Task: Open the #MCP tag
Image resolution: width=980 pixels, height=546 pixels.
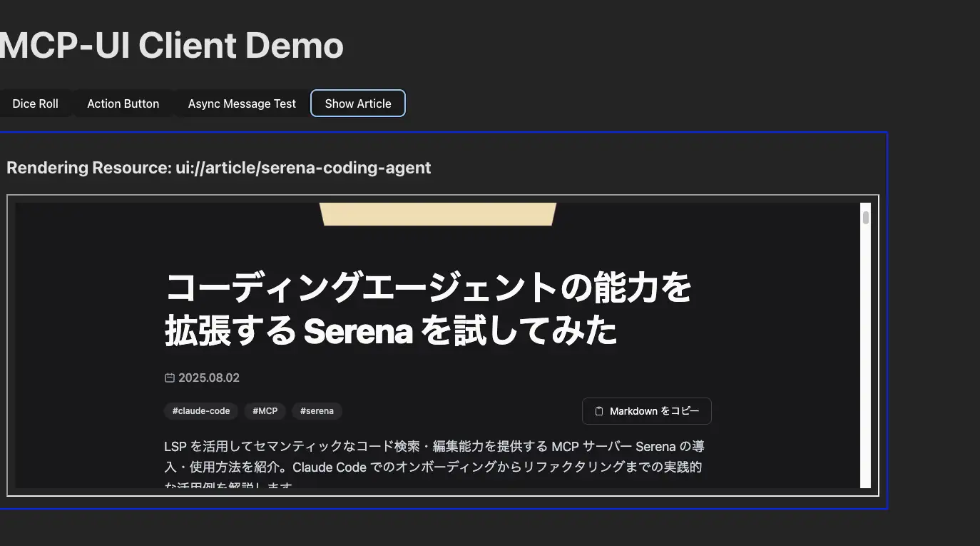Action: (x=265, y=411)
